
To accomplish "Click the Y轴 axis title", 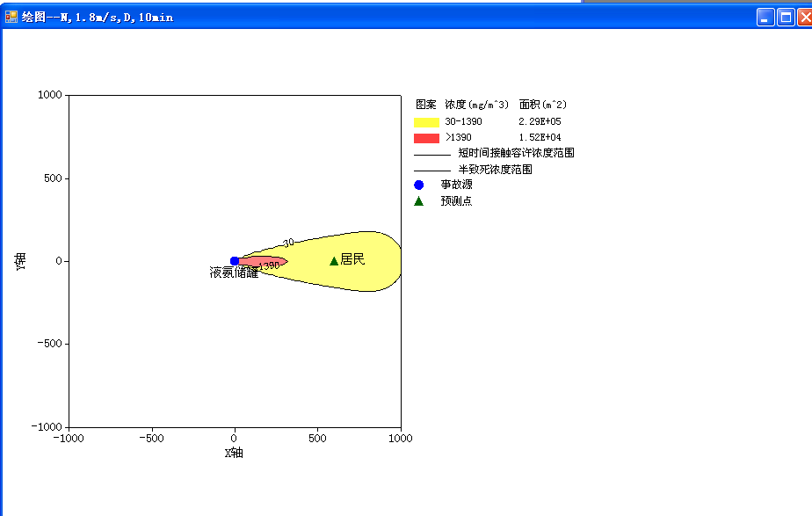I will [x=20, y=262].
